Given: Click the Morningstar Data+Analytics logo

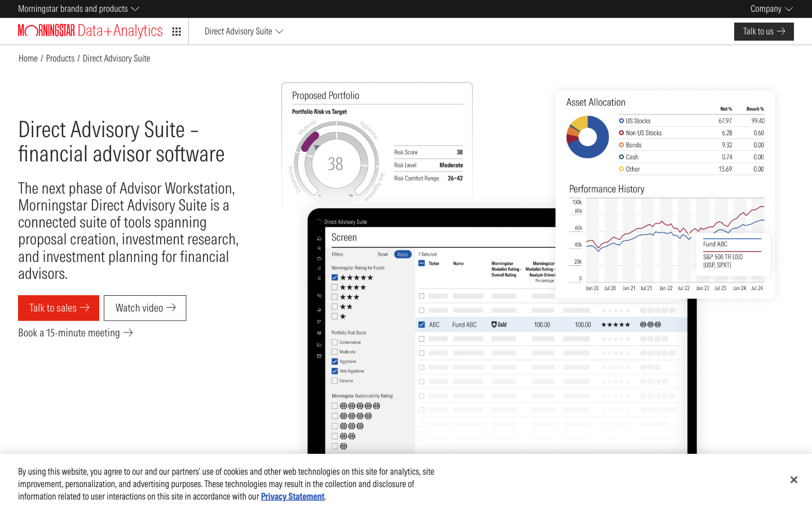Looking at the screenshot, I should pyautogui.click(x=90, y=31).
